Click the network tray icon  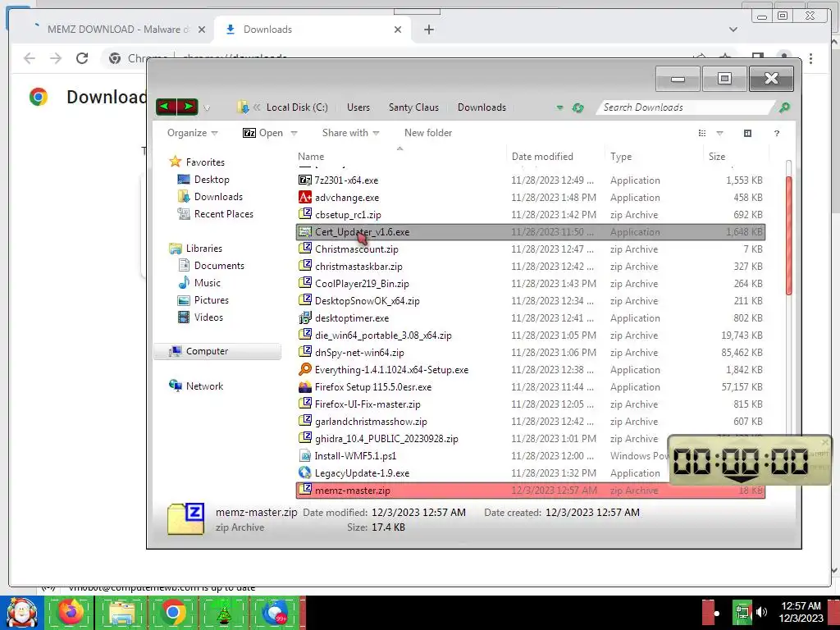742,612
